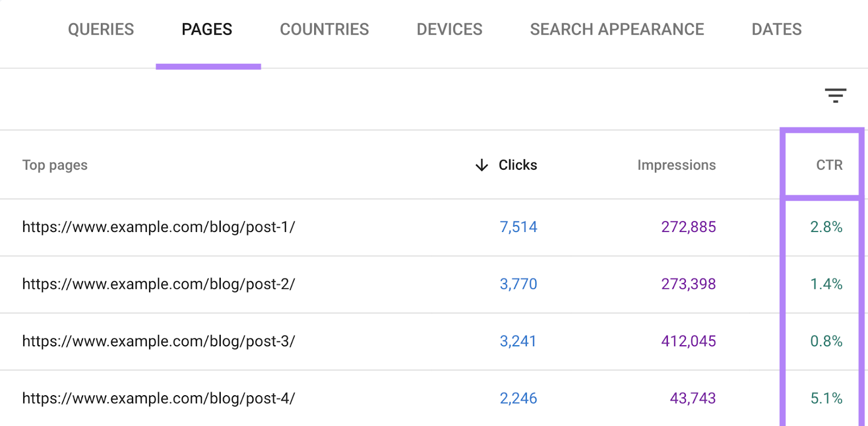
Task: Click the 412,045 impressions value
Action: (688, 341)
